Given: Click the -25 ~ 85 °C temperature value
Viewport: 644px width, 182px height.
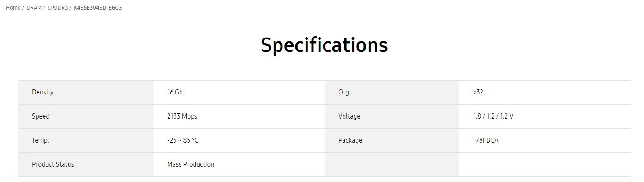Looking at the screenshot, I should point(183,140).
